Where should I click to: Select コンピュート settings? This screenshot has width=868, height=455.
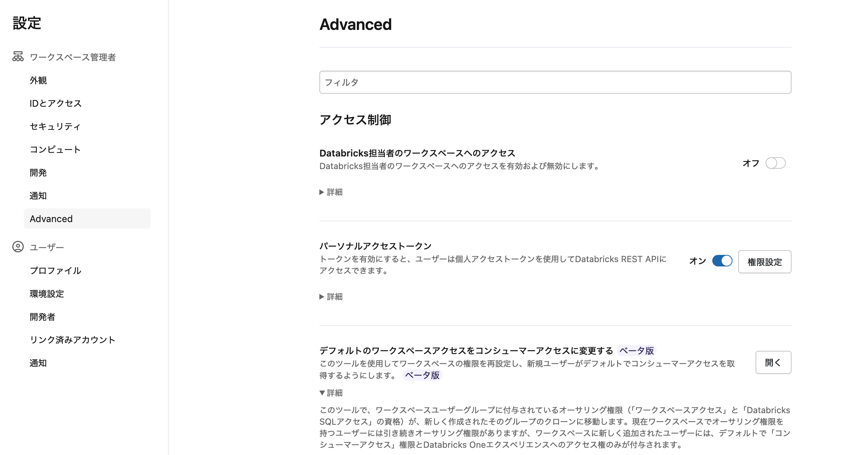click(55, 149)
